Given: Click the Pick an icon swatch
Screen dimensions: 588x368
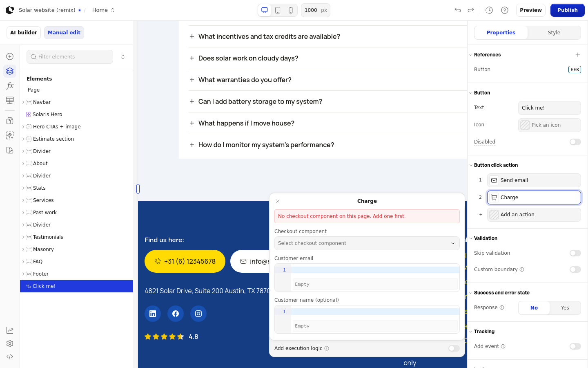Looking at the screenshot, I should coord(525,125).
